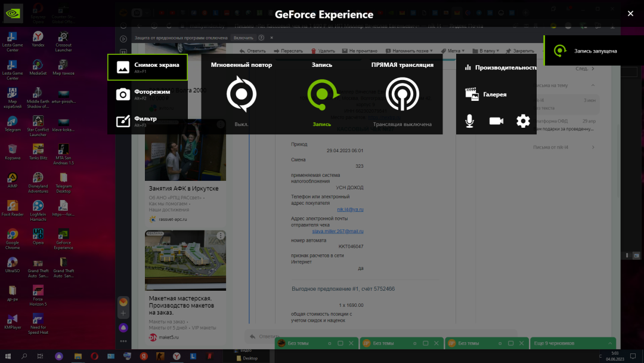Click the slava.miller.267@mail.ru link
The image size is (644, 363).
[338, 232]
